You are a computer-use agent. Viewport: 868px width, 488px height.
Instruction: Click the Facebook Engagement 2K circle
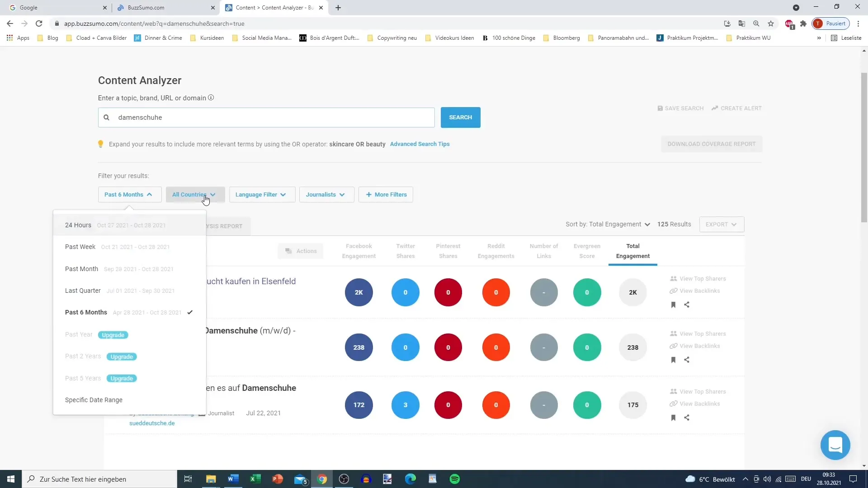click(x=359, y=292)
